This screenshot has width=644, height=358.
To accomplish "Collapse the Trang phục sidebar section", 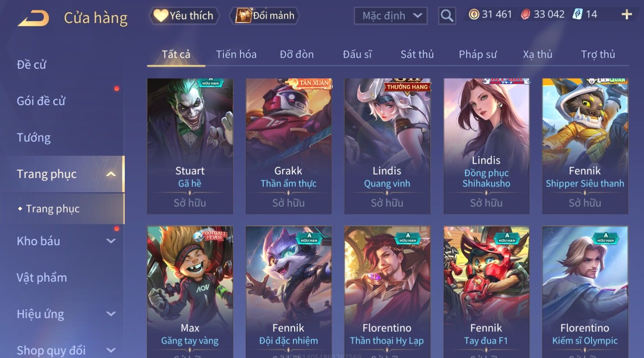I will (x=111, y=174).
